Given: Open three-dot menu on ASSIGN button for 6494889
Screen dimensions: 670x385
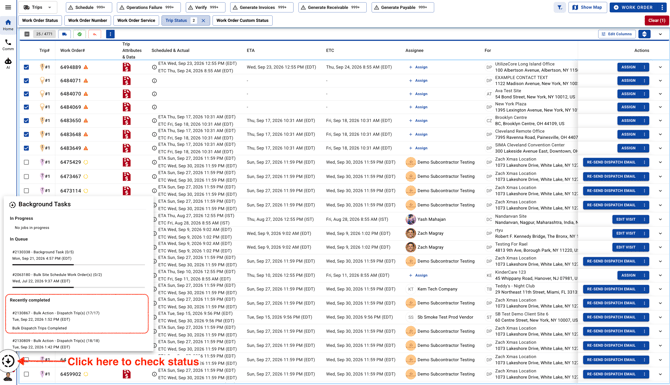Looking at the screenshot, I should coord(645,67).
